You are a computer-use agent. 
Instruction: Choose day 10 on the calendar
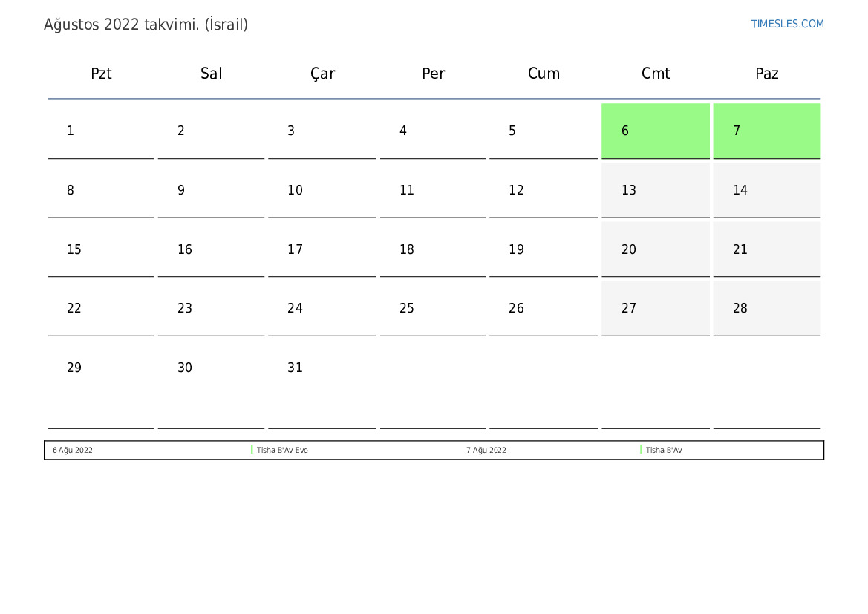[x=322, y=191]
